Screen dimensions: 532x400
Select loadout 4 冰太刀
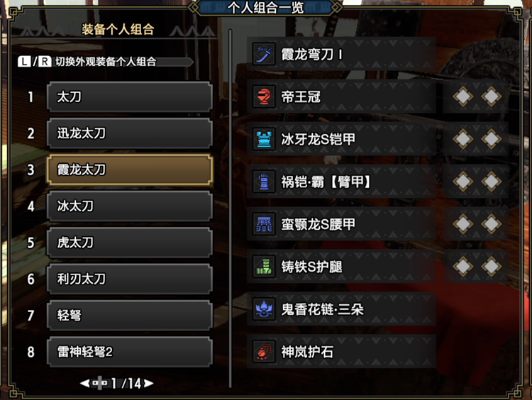point(130,206)
